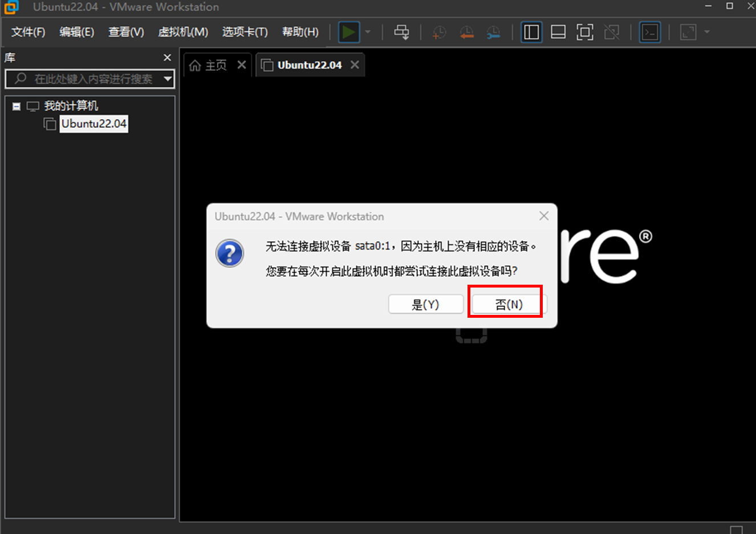The width and height of the screenshot is (756, 534).
Task: Open the stretch guest dropdown arrow
Action: click(707, 32)
